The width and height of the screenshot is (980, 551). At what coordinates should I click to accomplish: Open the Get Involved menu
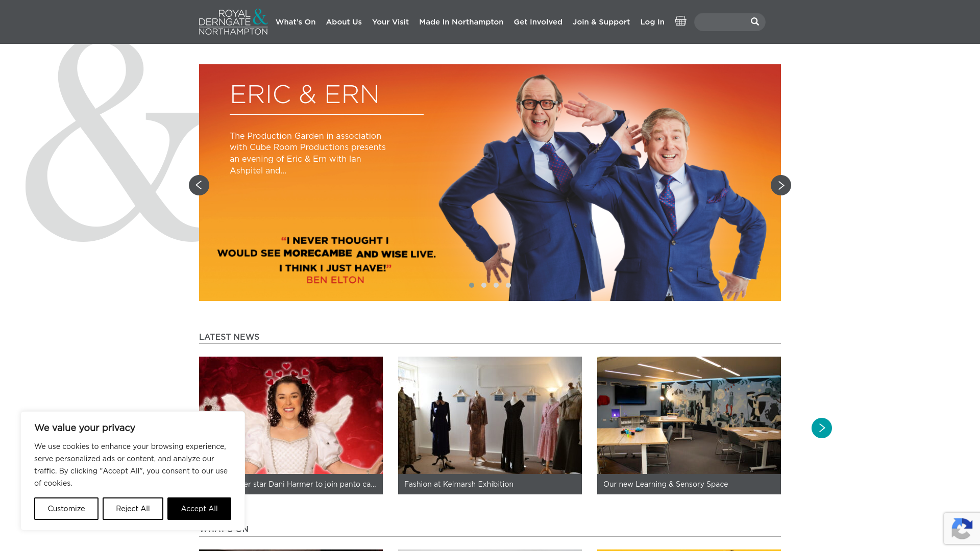[538, 22]
